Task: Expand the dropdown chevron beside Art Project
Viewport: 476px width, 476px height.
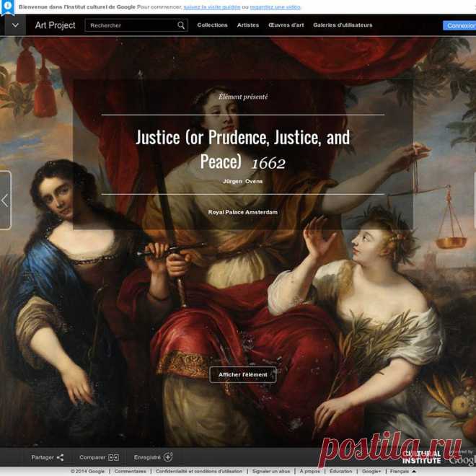Action: click(x=15, y=25)
